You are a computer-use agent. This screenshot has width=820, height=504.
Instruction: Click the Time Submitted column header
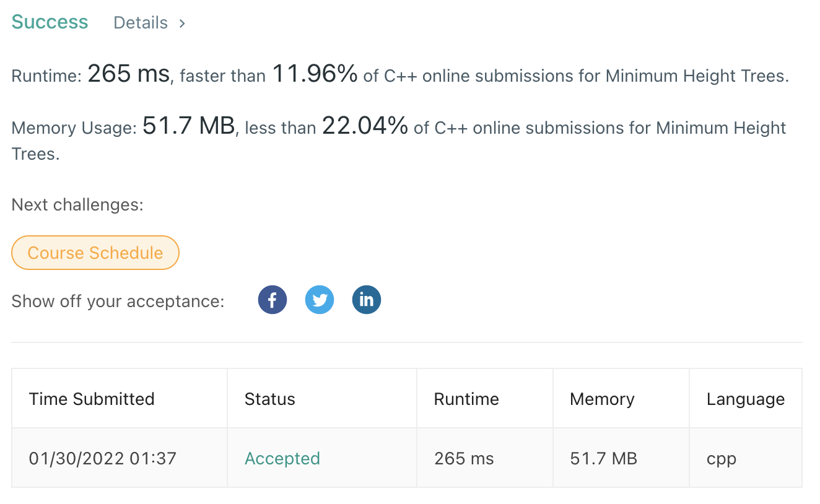point(92,399)
